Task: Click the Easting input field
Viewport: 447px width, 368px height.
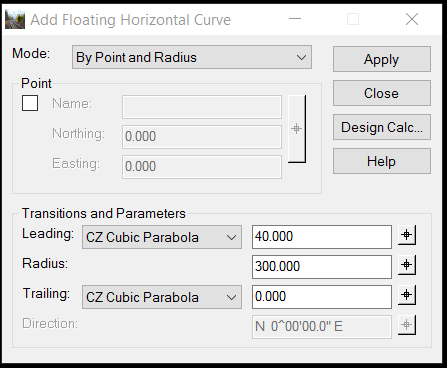Action: coord(202,167)
